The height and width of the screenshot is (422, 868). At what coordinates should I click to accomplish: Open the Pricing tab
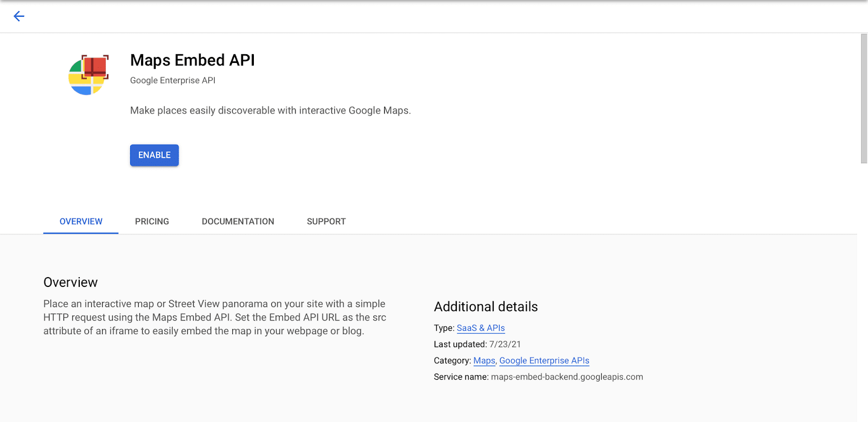(152, 221)
